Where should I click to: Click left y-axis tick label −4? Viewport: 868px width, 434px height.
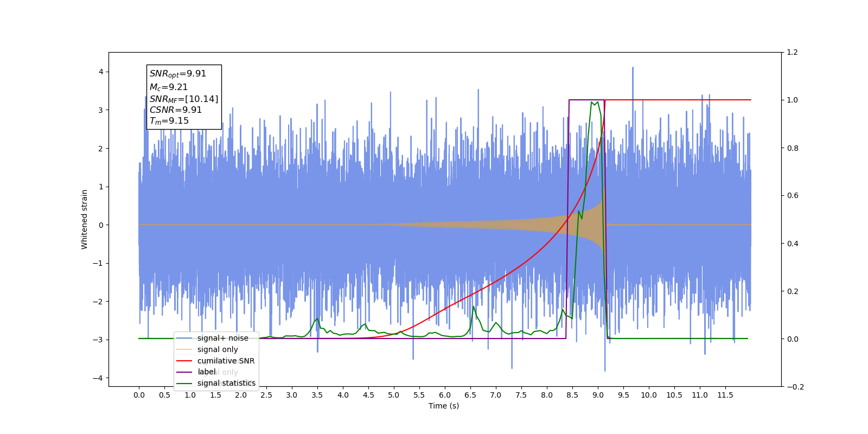(98, 378)
